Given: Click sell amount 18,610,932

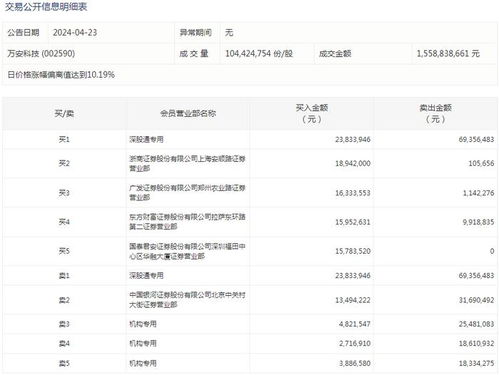Looking at the screenshot, I should coord(476,343).
